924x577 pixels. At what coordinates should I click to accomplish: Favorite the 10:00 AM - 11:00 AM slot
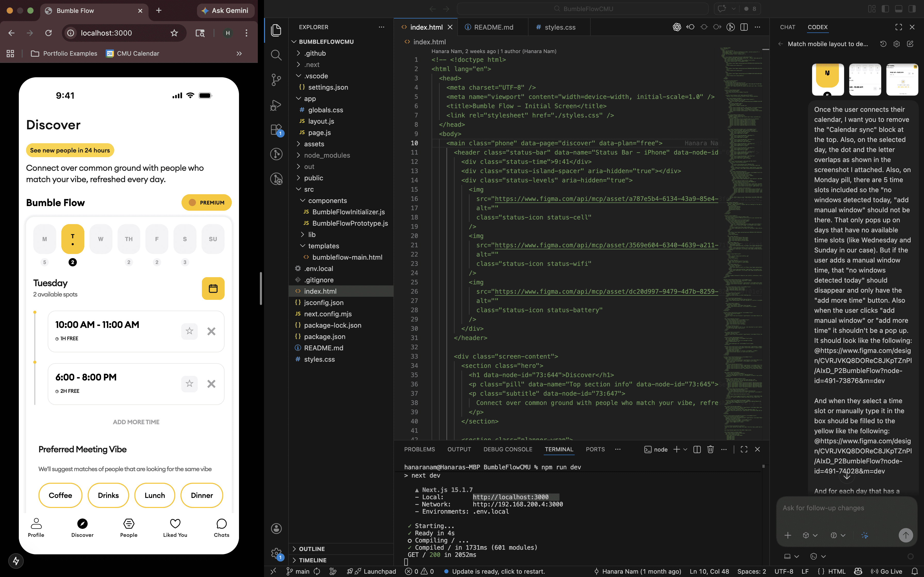click(189, 331)
